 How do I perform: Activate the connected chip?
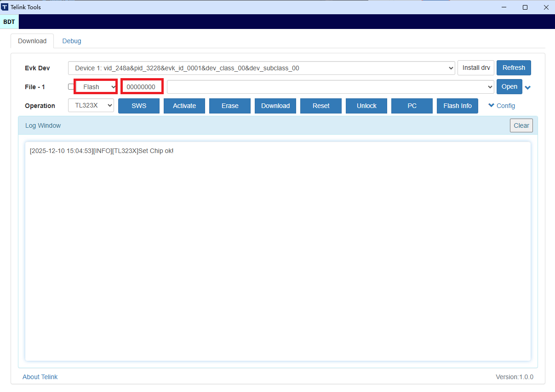pyautogui.click(x=184, y=106)
